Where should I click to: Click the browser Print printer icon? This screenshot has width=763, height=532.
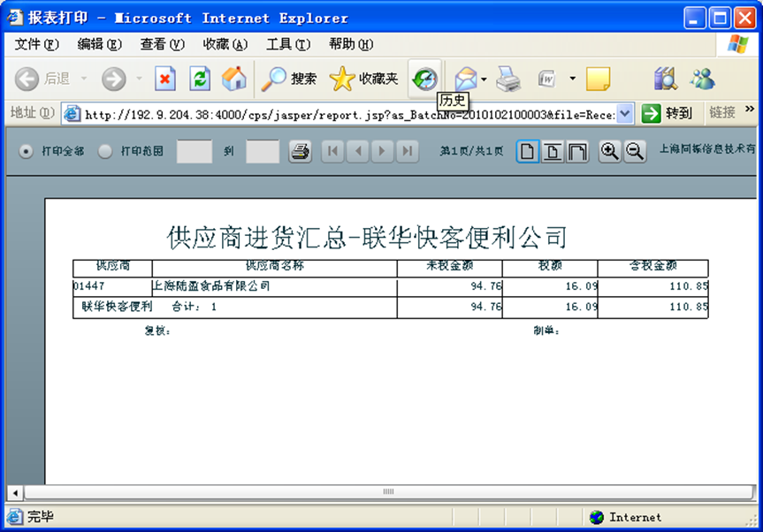(508, 79)
